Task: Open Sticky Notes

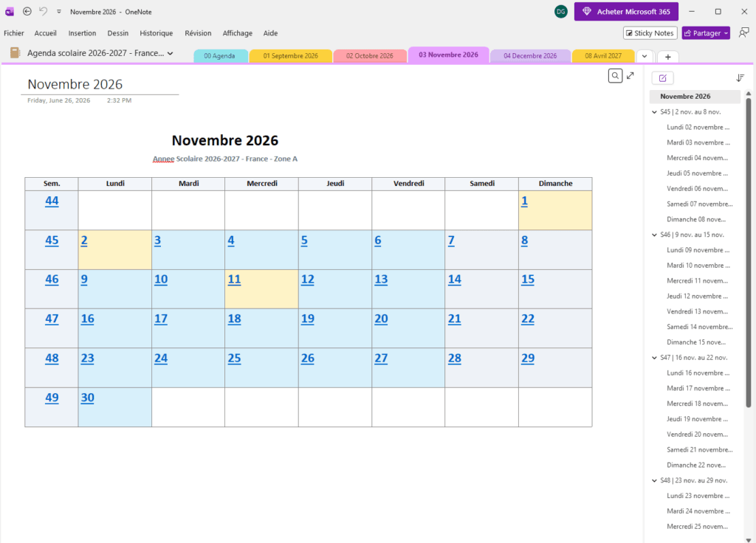Action: pos(650,33)
